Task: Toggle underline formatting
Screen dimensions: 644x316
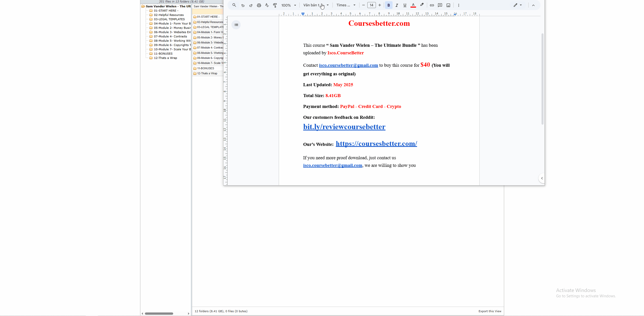Action: 405,5
